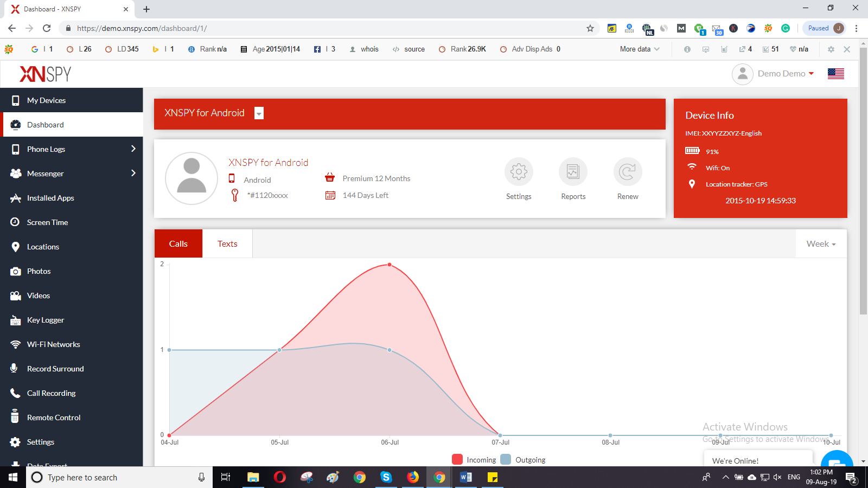Open File Explorer from taskbar

pos(253,477)
